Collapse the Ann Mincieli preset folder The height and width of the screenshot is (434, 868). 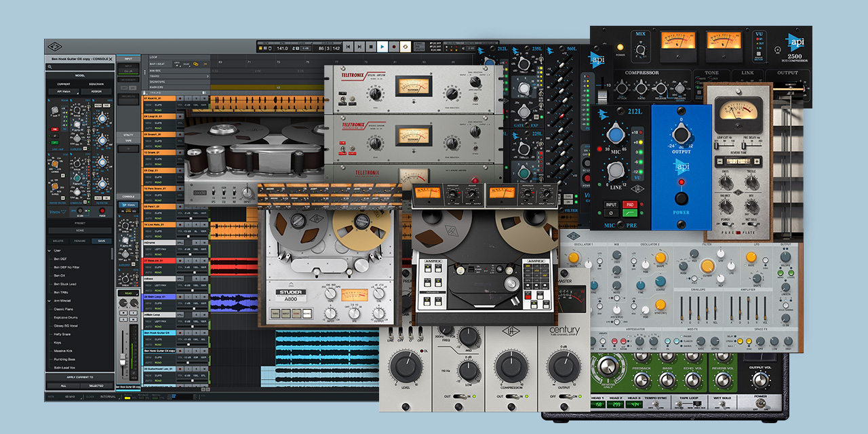click(x=50, y=300)
